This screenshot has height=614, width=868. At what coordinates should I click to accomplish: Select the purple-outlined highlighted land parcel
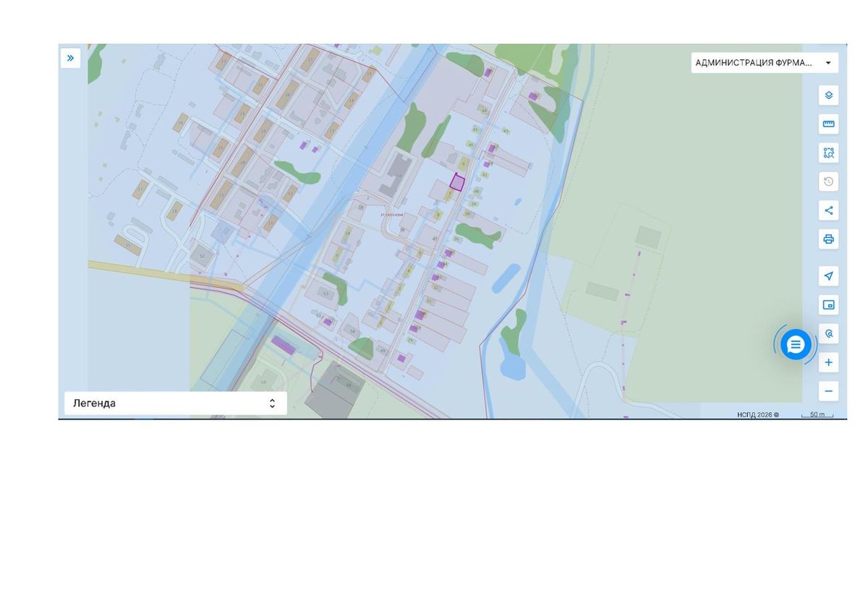point(457,182)
